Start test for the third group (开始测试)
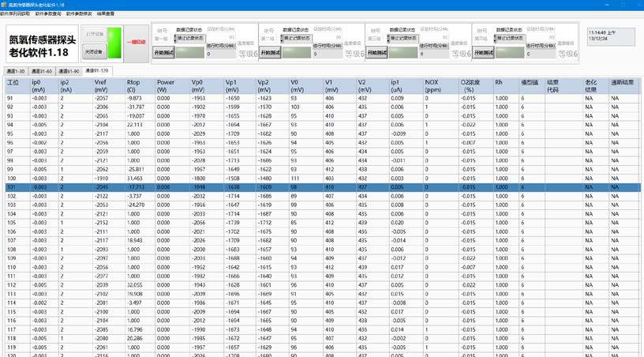The height and width of the screenshot is (357, 644). pyautogui.click(x=376, y=53)
